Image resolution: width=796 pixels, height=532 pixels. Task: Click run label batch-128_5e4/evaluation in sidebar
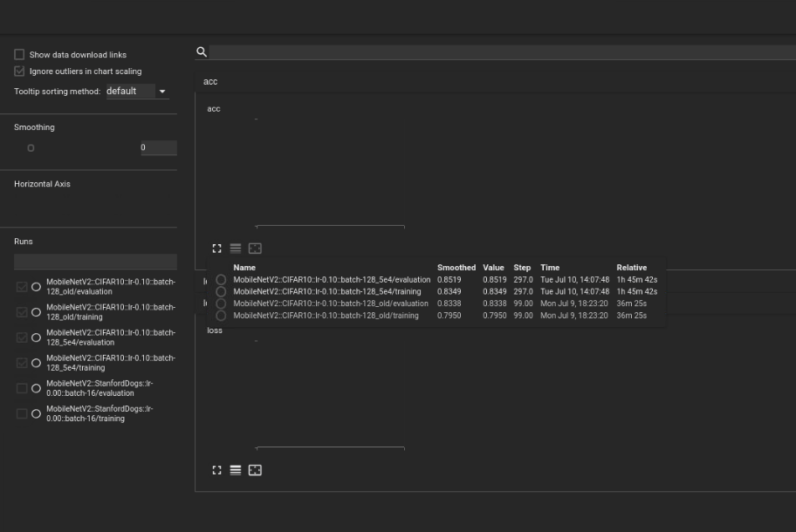111,338
